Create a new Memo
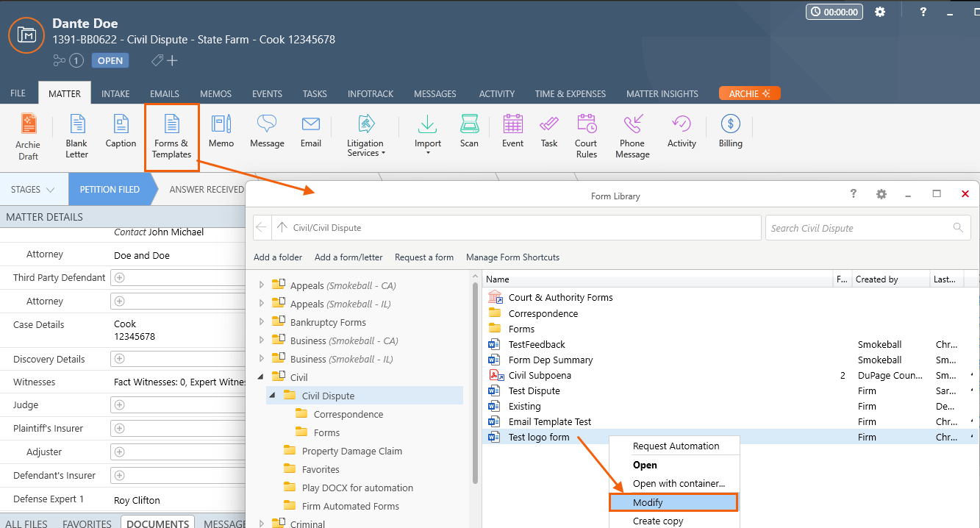 point(221,132)
